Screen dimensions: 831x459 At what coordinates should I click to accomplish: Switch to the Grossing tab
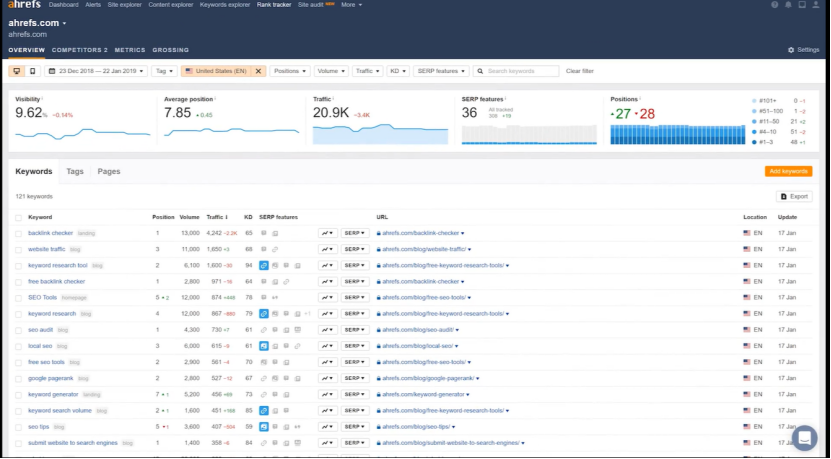pos(171,50)
